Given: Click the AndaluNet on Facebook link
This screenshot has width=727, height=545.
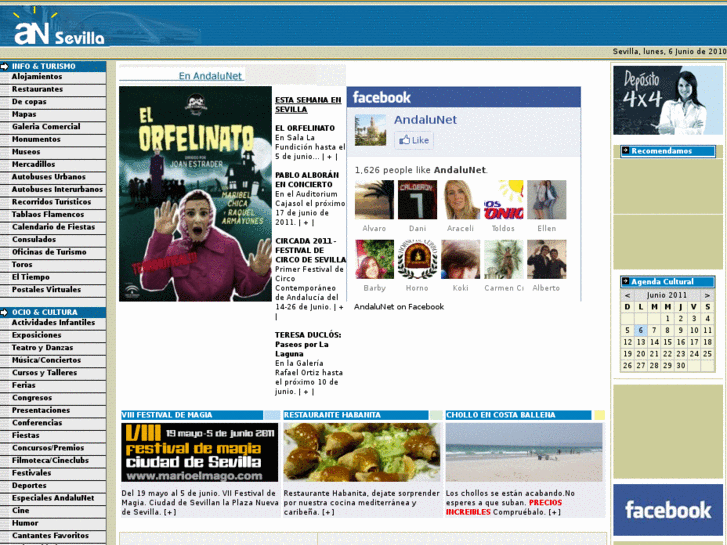Looking at the screenshot, I should point(399,307).
